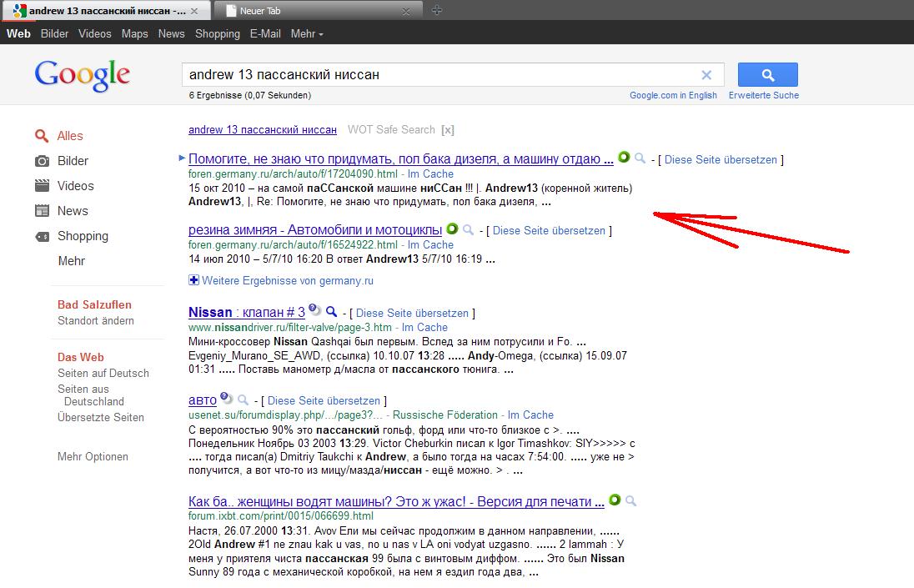The width and height of the screenshot is (914, 588).
Task: Click 'Standort ändern' to change location
Action: [x=96, y=320]
